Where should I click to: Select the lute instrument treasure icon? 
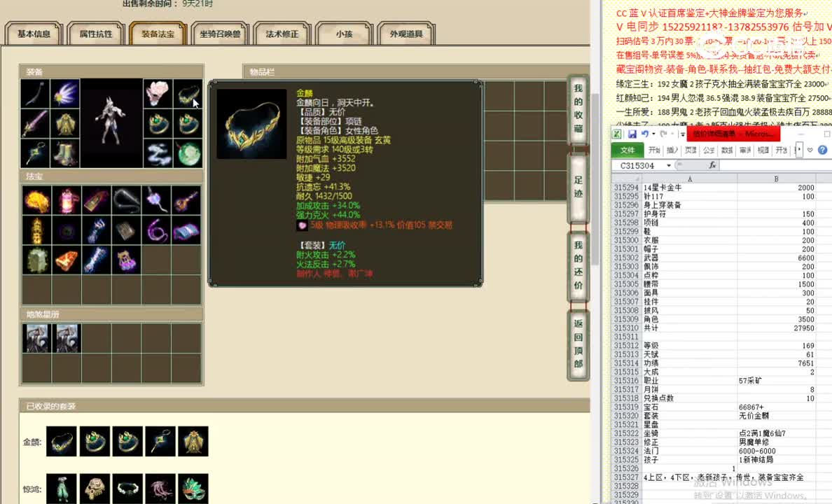click(186, 200)
